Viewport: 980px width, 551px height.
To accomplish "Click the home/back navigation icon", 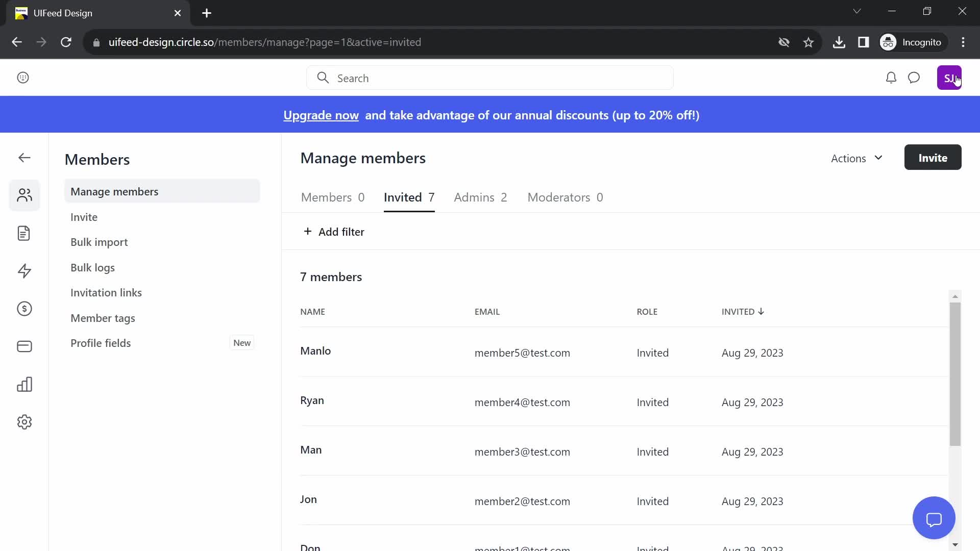I will click(24, 158).
